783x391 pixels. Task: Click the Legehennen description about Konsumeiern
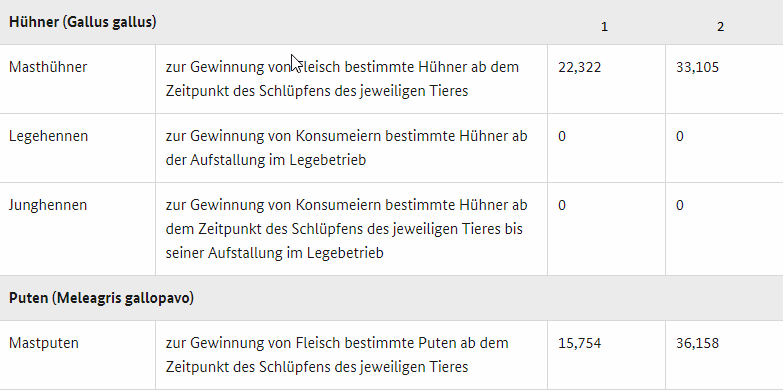(347, 148)
